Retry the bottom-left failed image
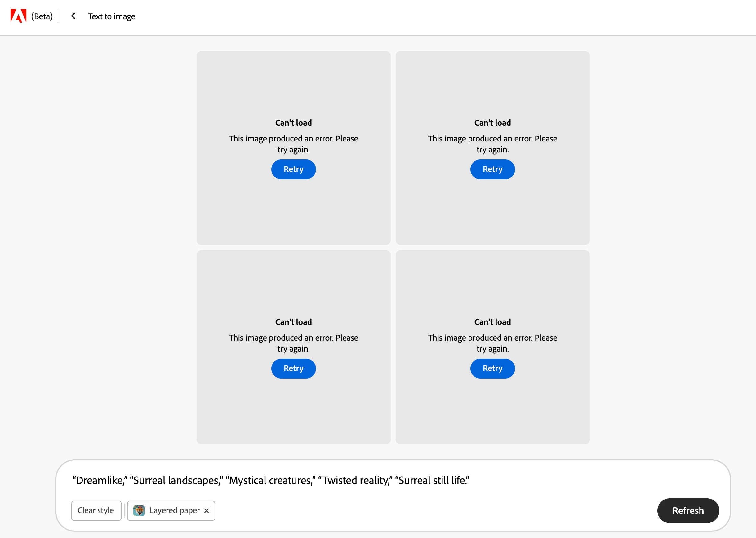The width and height of the screenshot is (756, 538). tap(293, 368)
